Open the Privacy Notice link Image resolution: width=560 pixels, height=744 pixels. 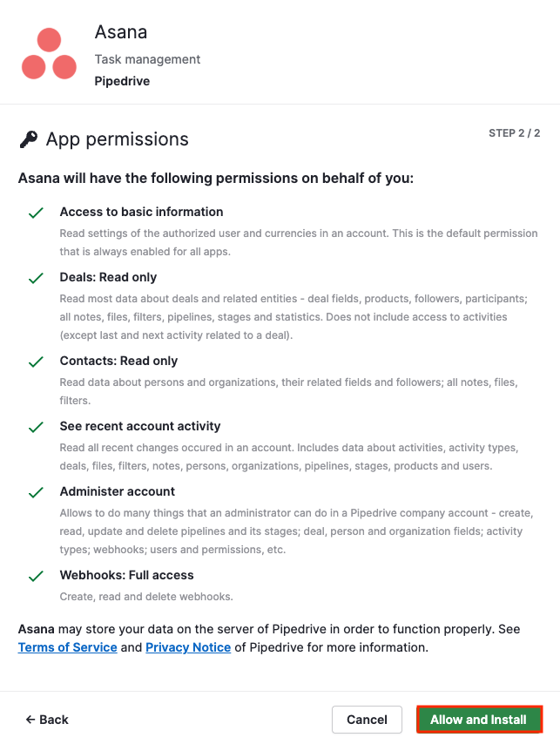point(188,647)
